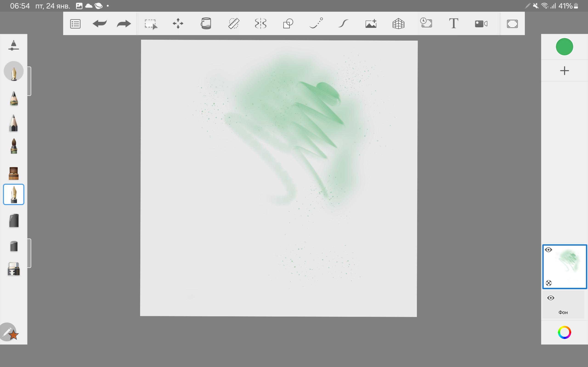The height and width of the screenshot is (367, 588).
Task: Redo the last action
Action: 124,24
